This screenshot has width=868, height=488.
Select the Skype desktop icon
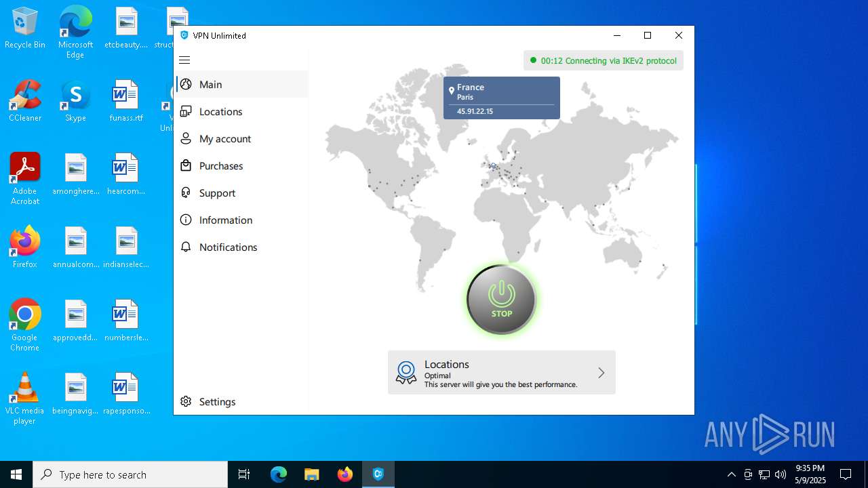[x=75, y=101]
